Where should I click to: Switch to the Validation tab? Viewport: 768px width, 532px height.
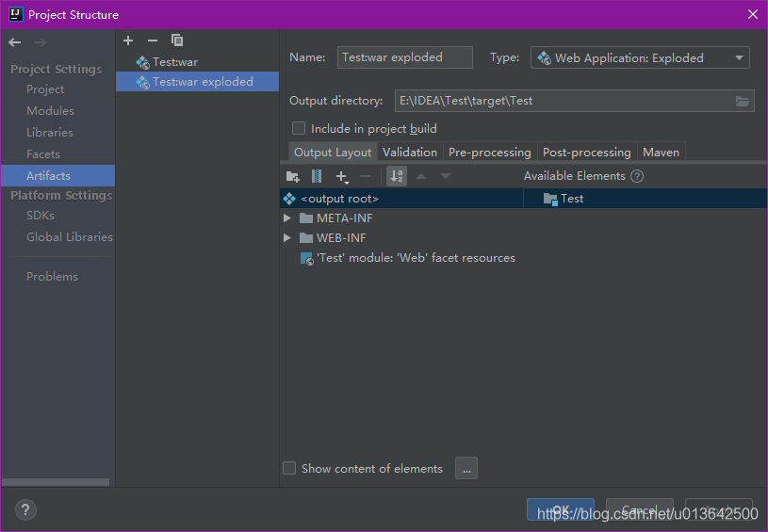click(x=410, y=153)
